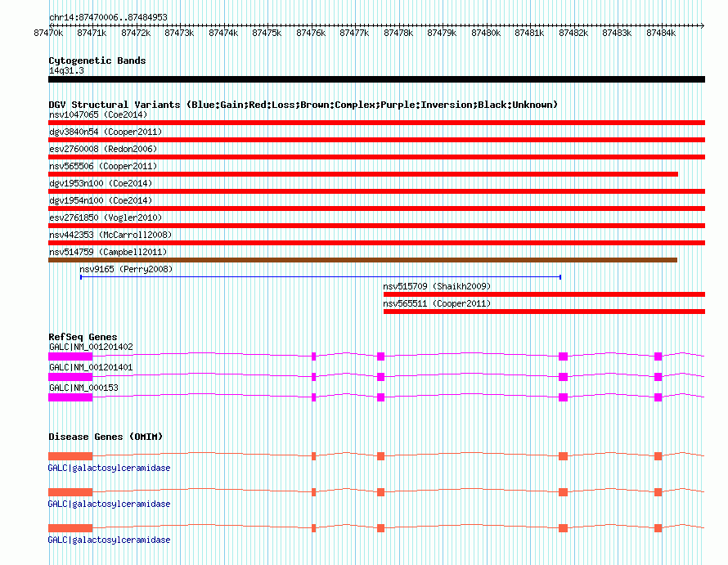Click the black 14q31.3 cytogenetic band bar
This screenshot has height=565, width=728.
click(376, 79)
